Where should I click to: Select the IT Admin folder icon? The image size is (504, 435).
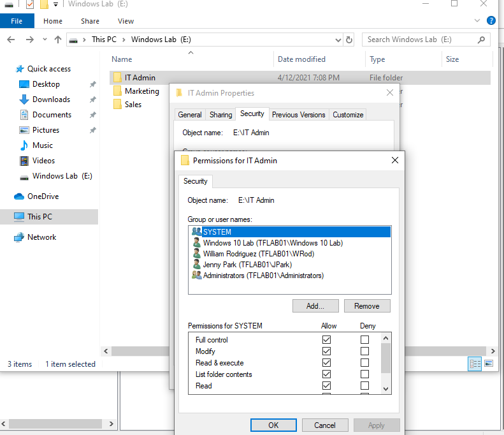(118, 78)
